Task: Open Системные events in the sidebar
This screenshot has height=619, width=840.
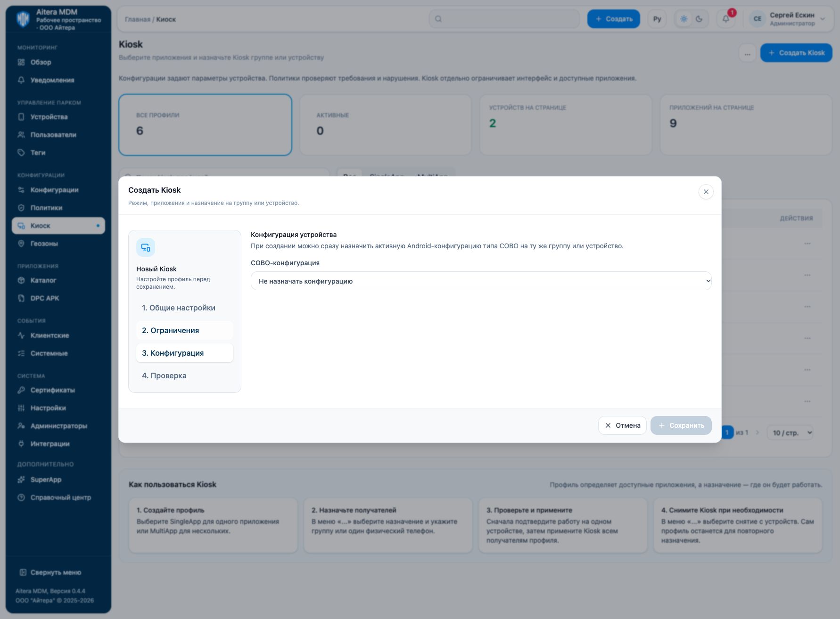Action: 58,353
